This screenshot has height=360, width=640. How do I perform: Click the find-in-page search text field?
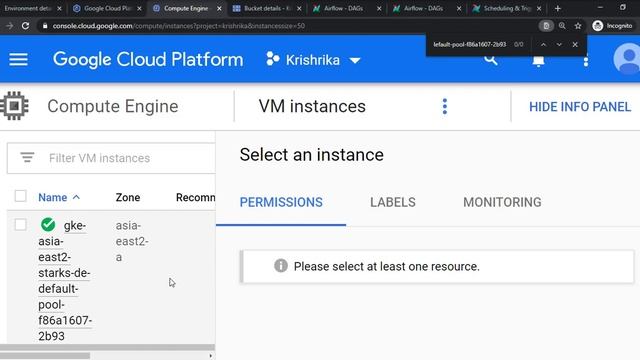[x=469, y=44]
